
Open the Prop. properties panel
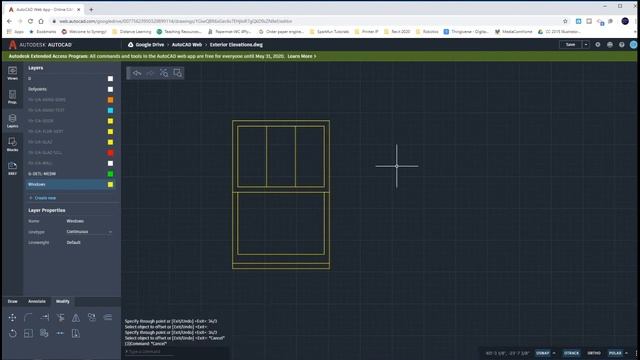12,97
